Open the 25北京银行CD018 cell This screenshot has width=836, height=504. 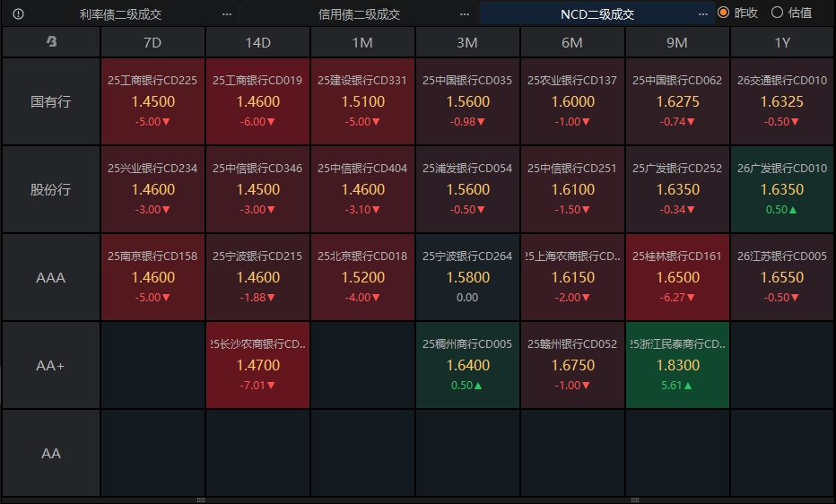(x=362, y=277)
